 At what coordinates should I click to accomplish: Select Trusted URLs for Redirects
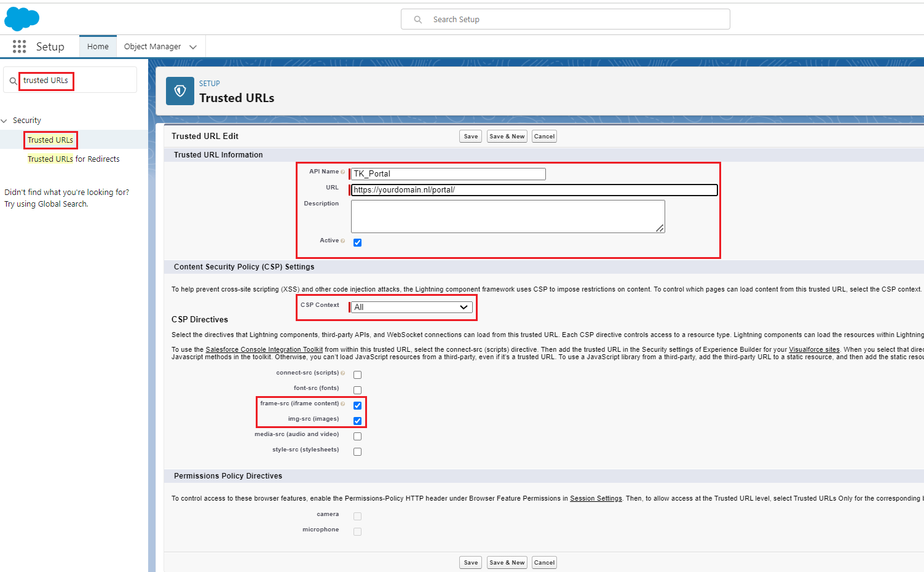pyautogui.click(x=74, y=159)
